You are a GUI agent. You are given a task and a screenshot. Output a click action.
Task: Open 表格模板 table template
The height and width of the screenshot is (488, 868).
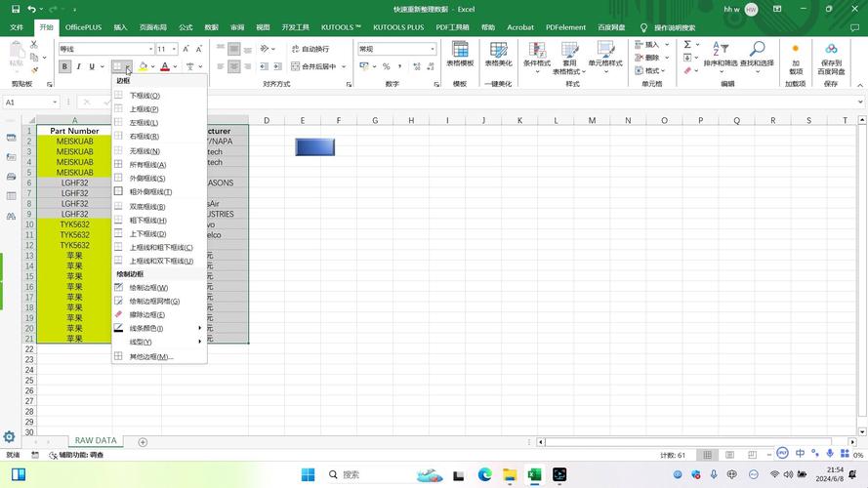[x=460, y=55]
